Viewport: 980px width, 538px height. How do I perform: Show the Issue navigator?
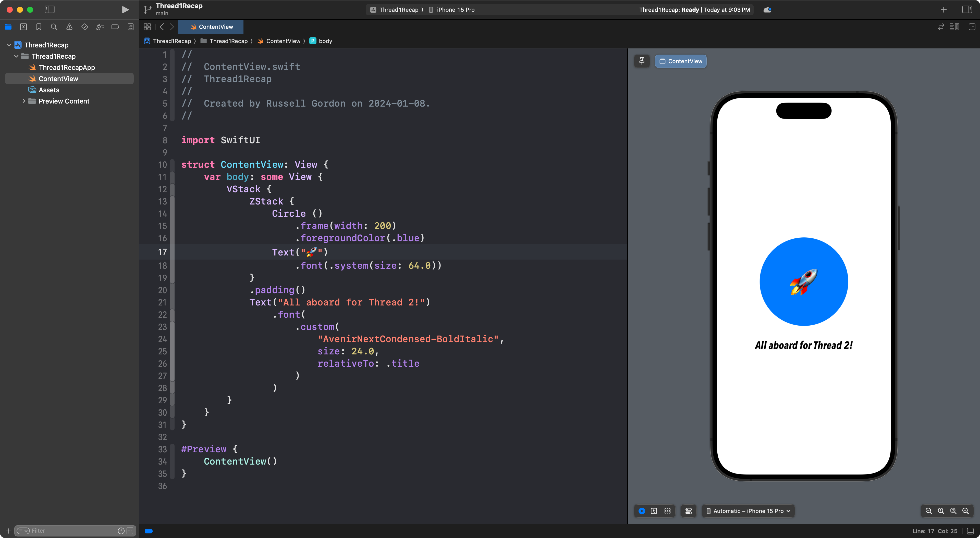69,27
